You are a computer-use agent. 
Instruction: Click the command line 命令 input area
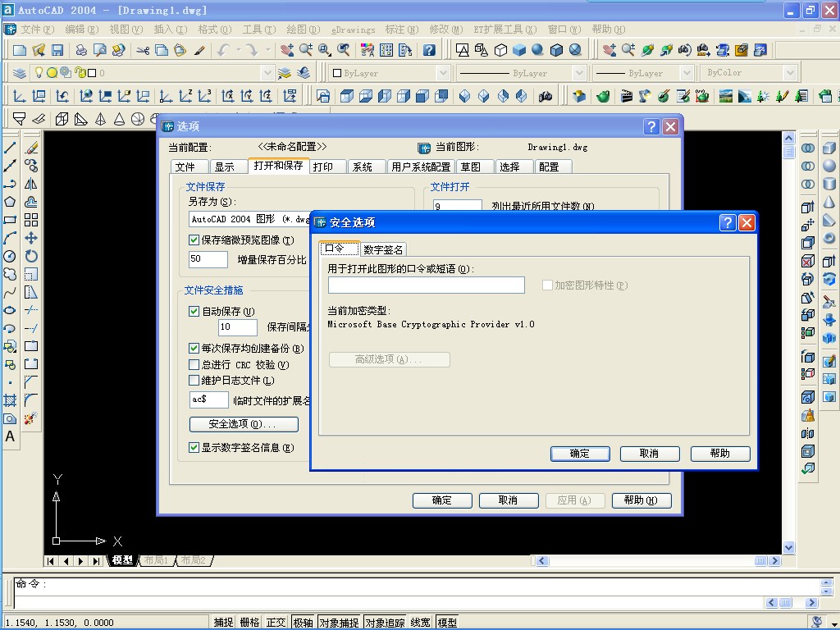pos(417,585)
